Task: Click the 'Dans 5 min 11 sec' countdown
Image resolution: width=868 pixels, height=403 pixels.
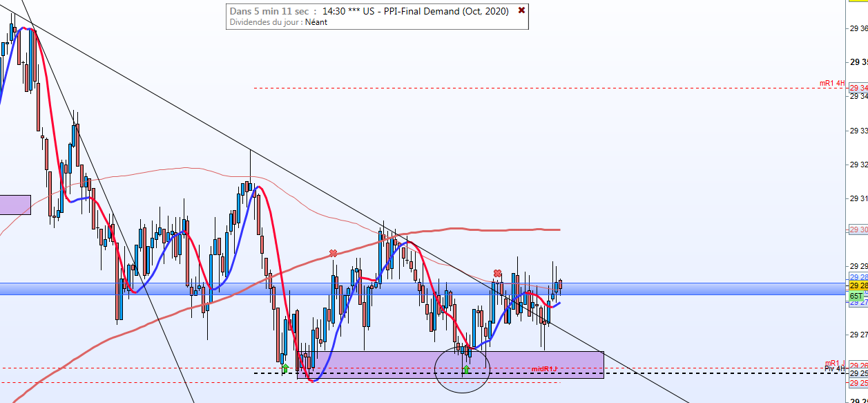Action: coord(269,11)
